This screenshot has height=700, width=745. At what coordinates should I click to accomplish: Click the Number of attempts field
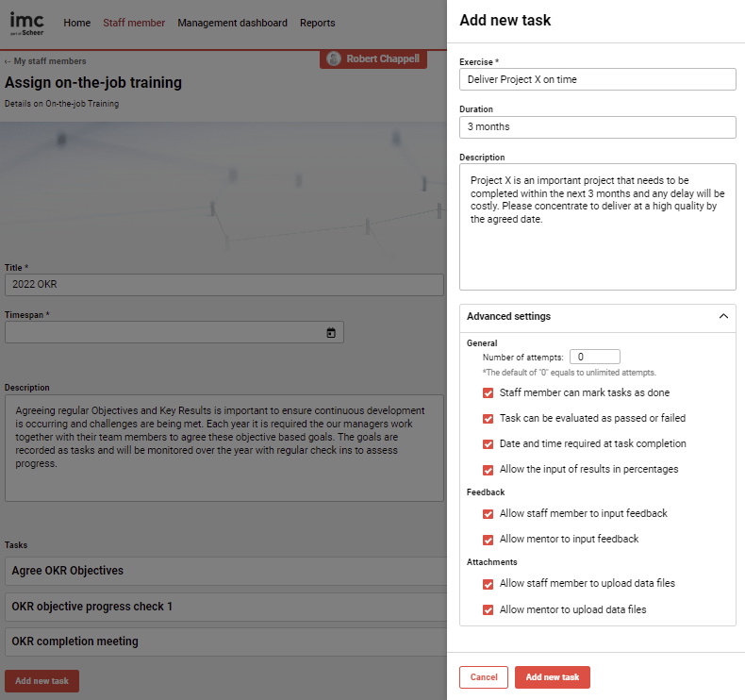pos(595,357)
